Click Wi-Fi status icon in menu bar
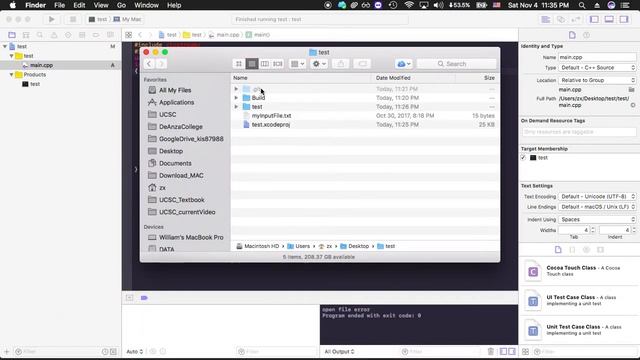640x360 pixels. coord(409,5)
